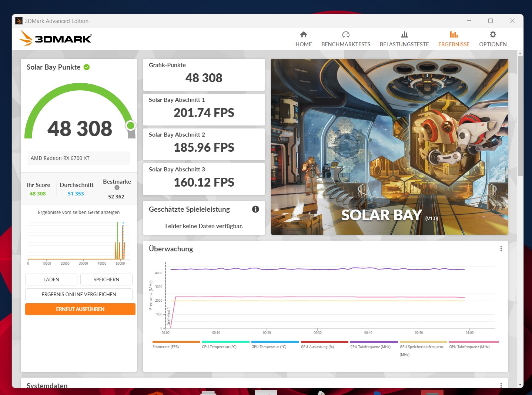Toggle the CPU Taktfrequenz legend series
Viewport: 532px width, 395px height.
click(x=374, y=345)
